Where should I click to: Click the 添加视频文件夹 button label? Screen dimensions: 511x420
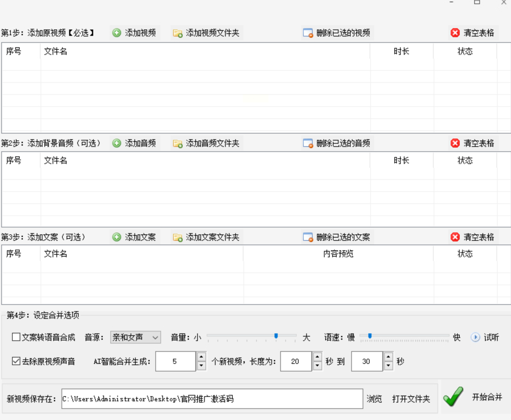[212, 33]
